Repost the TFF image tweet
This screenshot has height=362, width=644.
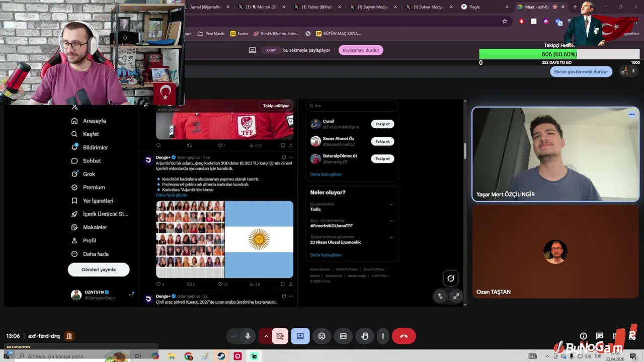190,145
